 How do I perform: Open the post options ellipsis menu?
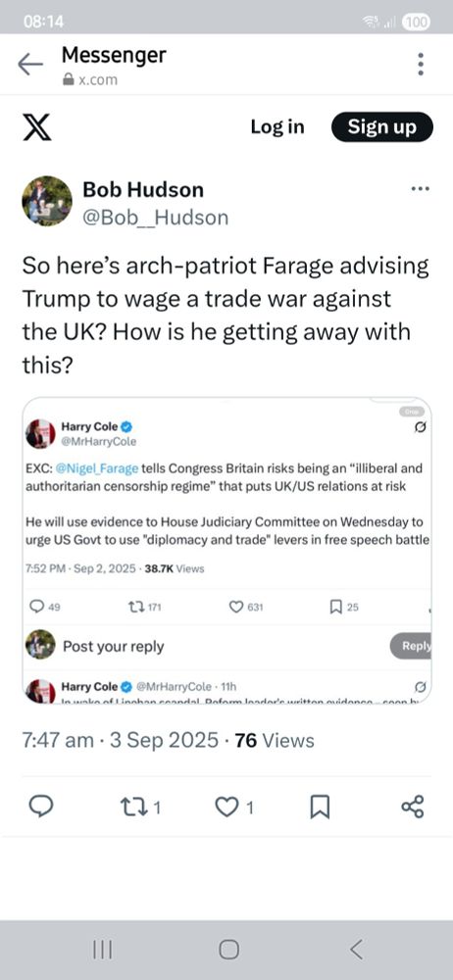(x=420, y=188)
